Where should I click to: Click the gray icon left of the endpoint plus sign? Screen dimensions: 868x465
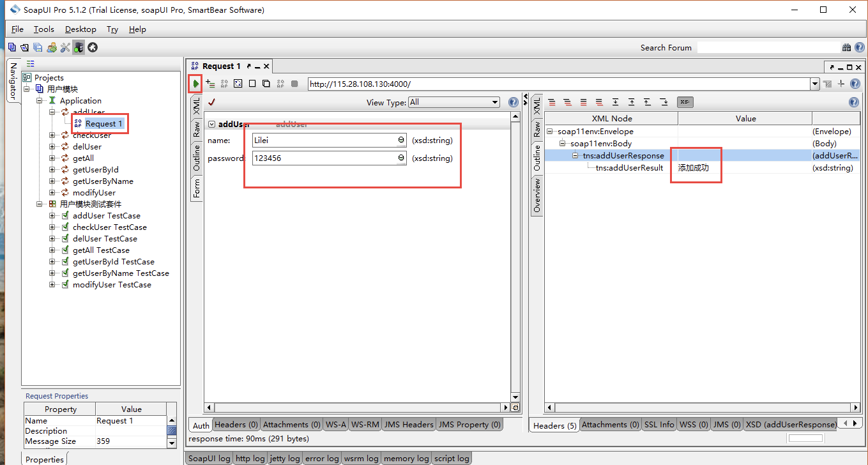tap(827, 84)
